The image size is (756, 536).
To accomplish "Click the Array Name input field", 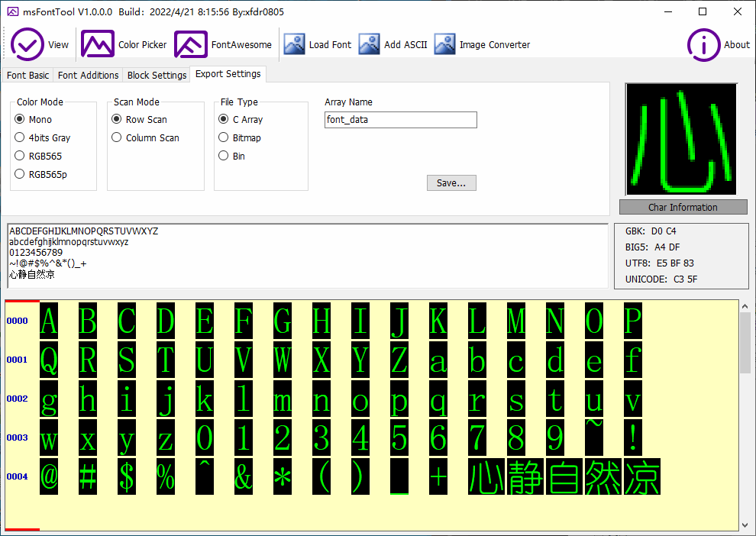I will tap(401, 120).
